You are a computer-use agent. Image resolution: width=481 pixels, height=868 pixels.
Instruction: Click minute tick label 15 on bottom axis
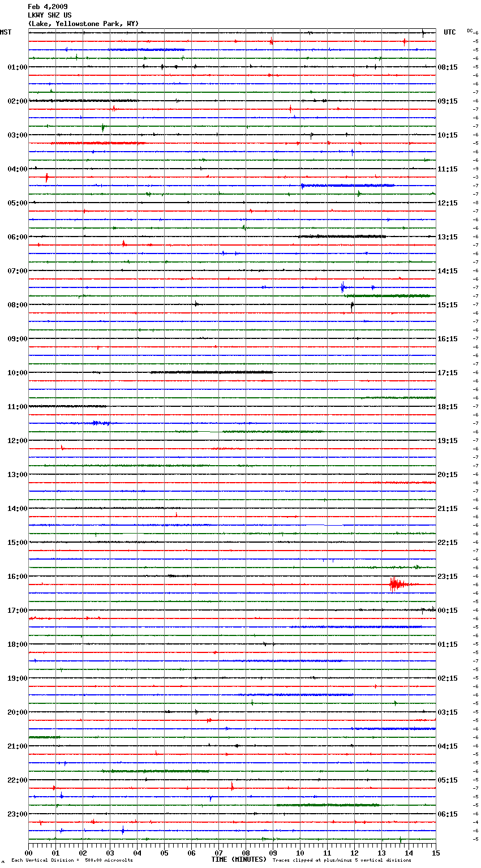(436, 853)
